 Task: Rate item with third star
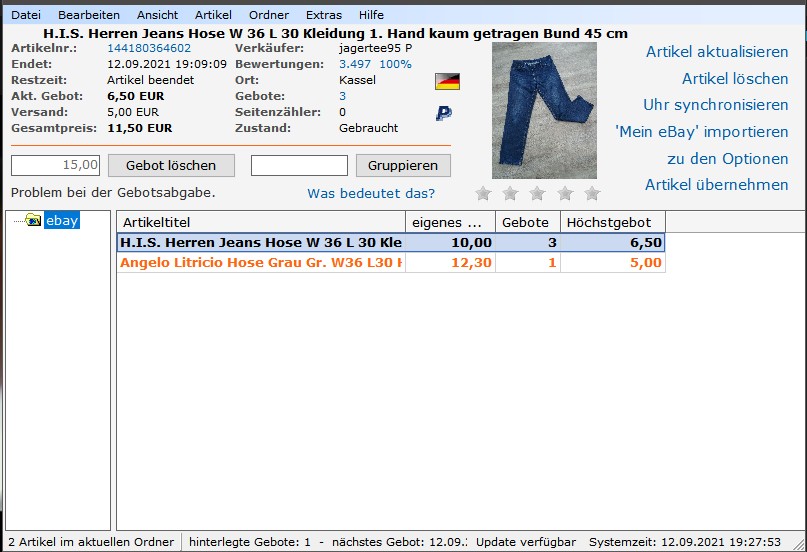pos(537,193)
